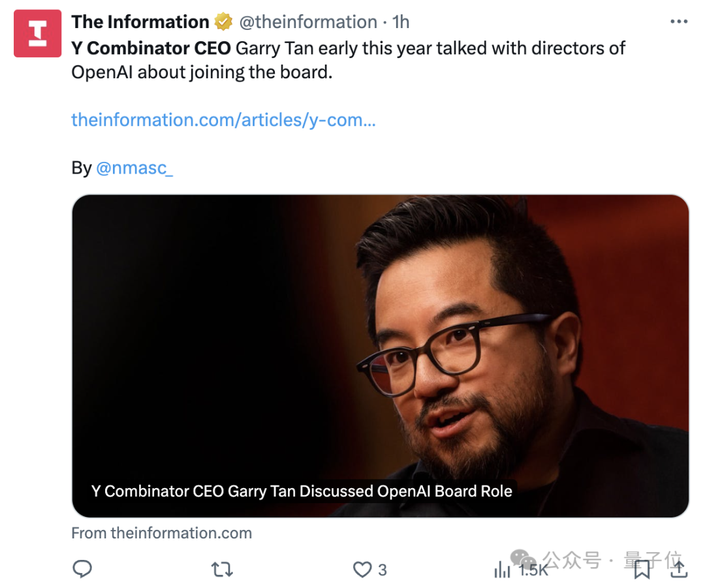
Task: Share the tweet via share icon
Action: [678, 568]
